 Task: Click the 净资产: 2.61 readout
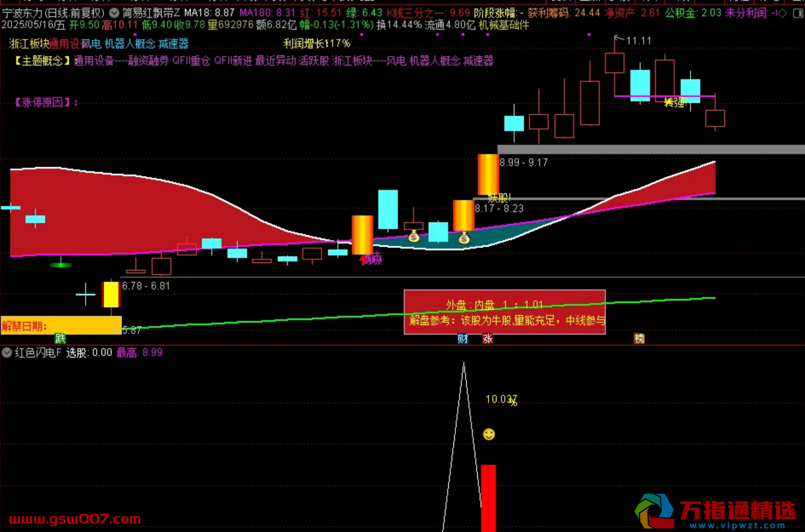click(633, 13)
